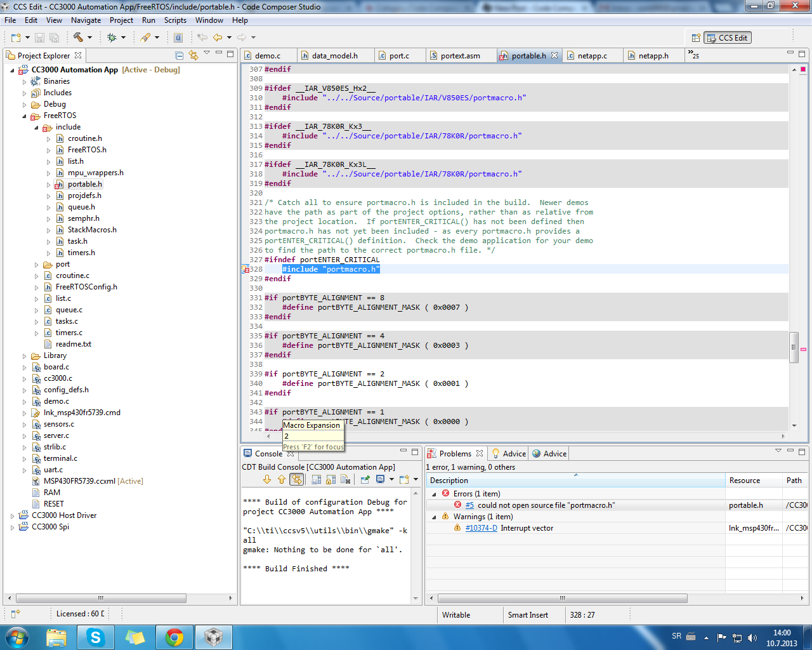Click the Back navigation yellow arrow
The height and width of the screenshot is (650, 812).
coord(218,38)
